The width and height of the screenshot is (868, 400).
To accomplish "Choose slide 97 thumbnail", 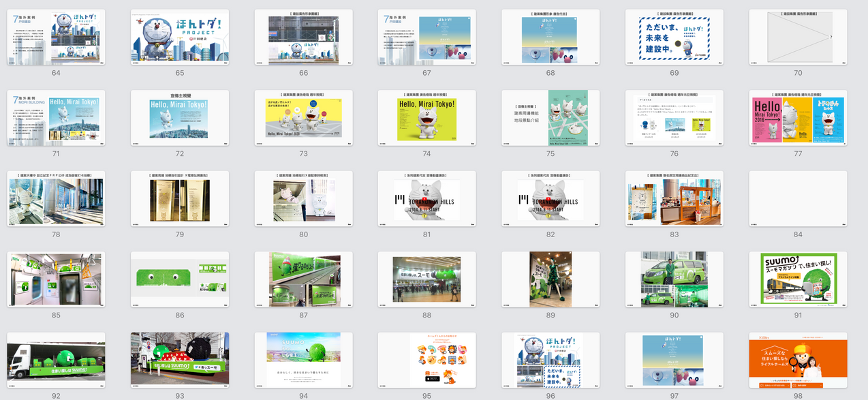I will pos(675,360).
